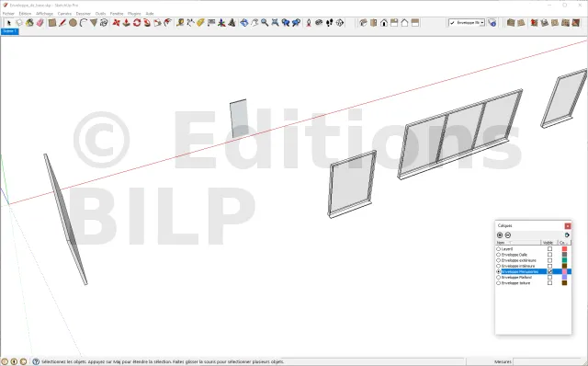Screen dimensions: 588x366
Task: Add a new layer with the plus button
Action: (x=500, y=235)
